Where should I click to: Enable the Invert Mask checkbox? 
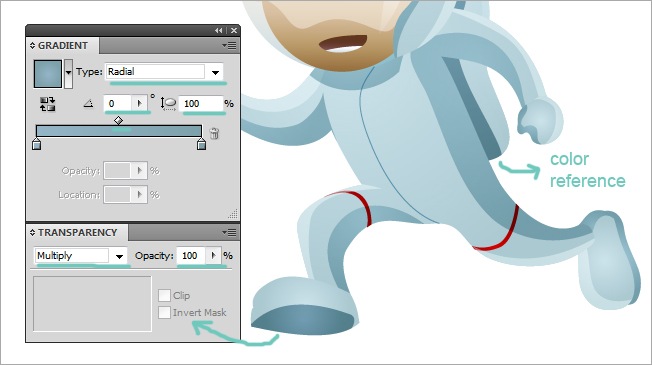(164, 312)
